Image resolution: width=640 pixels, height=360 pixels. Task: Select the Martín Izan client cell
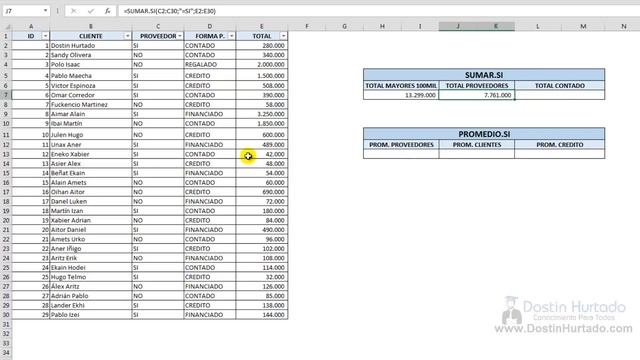click(x=91, y=211)
